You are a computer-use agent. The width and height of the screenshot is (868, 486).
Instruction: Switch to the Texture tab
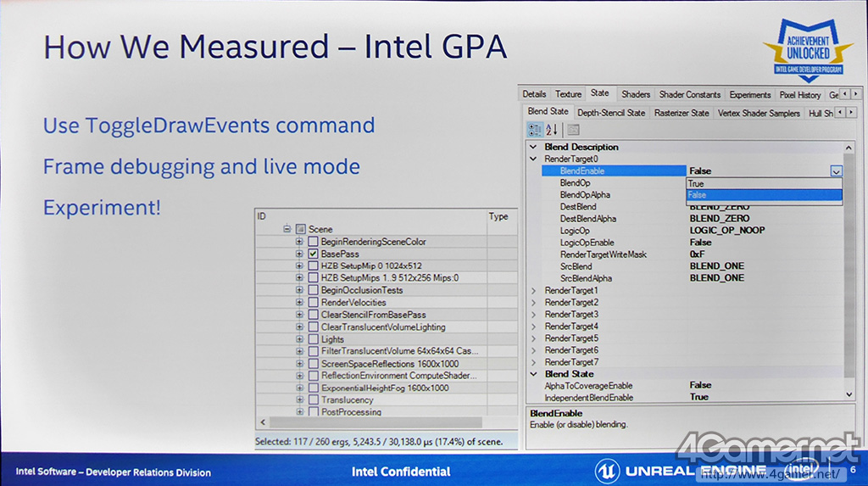[569, 94]
